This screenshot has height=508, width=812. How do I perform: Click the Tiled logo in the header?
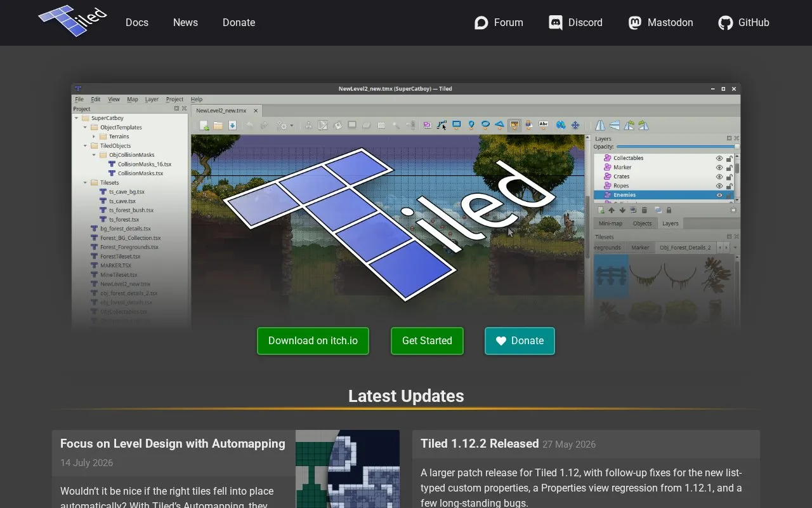click(73, 21)
